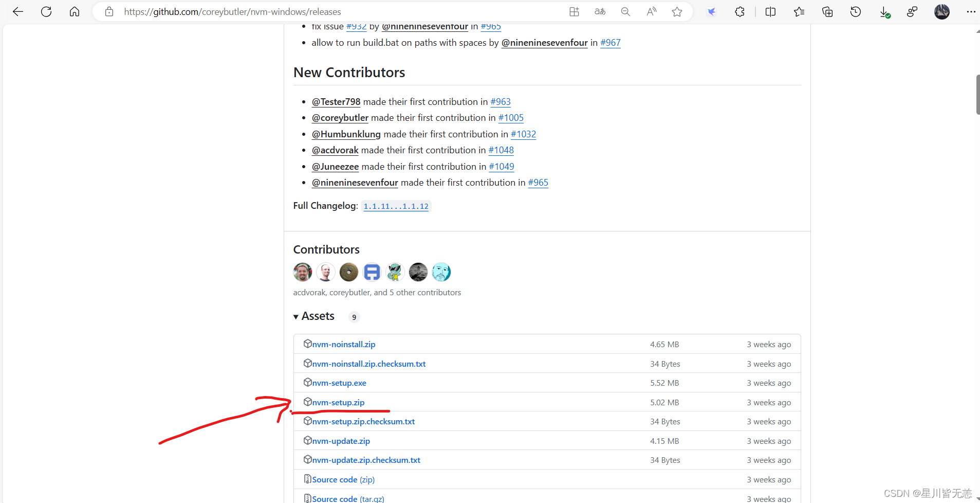The height and width of the screenshot is (503, 980).
Task: Open @coreybutler profile link
Action: click(340, 118)
